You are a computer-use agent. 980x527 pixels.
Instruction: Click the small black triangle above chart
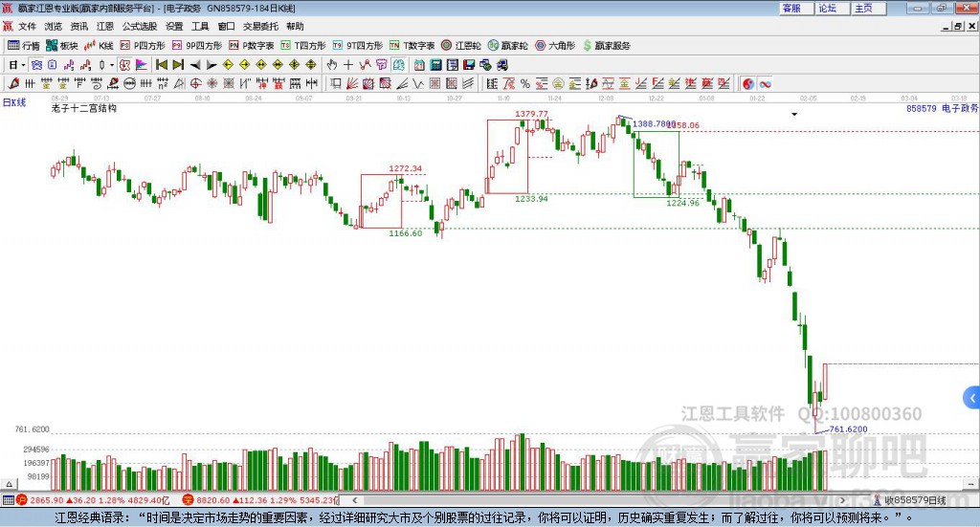pyautogui.click(x=794, y=114)
